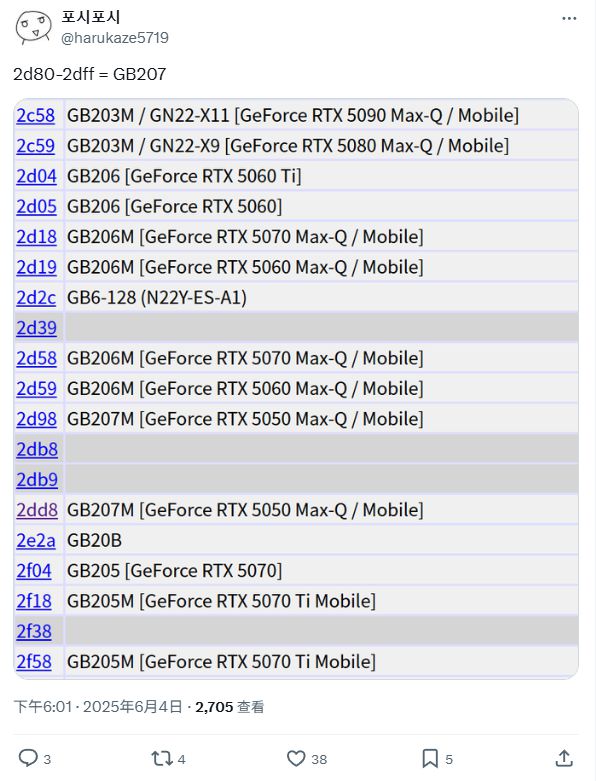
Task: Click the reply speech bubble icon
Action: click(28, 758)
